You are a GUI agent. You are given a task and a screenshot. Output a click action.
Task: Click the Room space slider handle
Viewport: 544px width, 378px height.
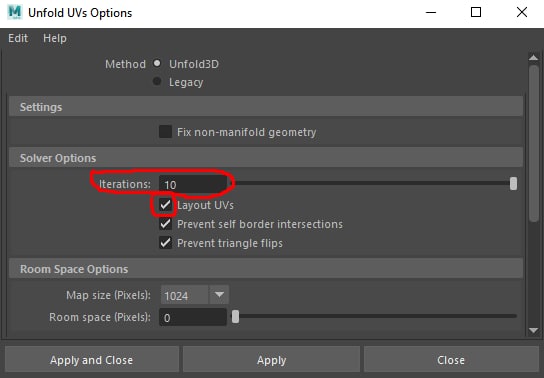pyautogui.click(x=236, y=316)
